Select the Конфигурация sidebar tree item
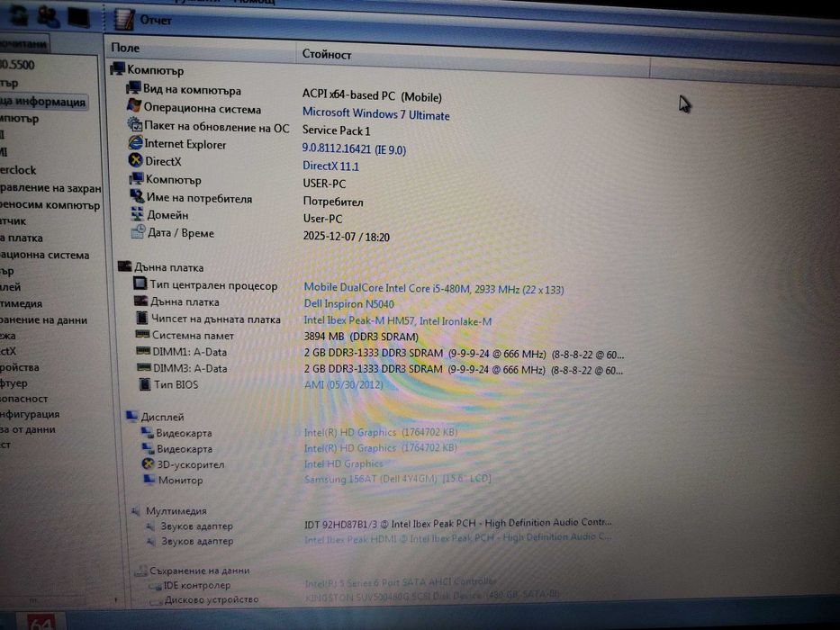Viewport: 840px width, 630px height. tap(30, 414)
